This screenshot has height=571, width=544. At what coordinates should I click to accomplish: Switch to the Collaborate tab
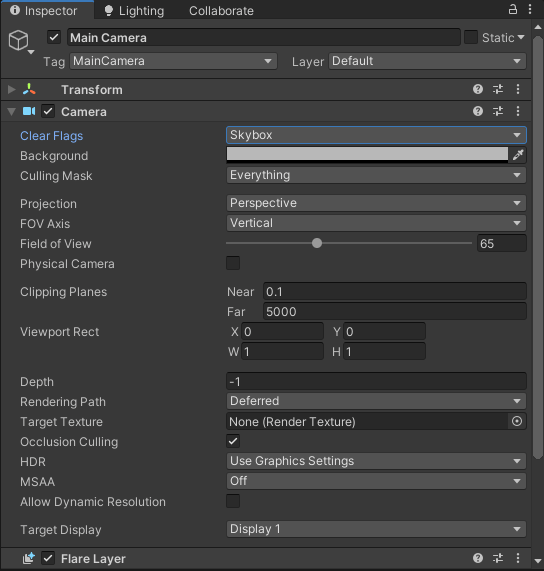pos(221,11)
